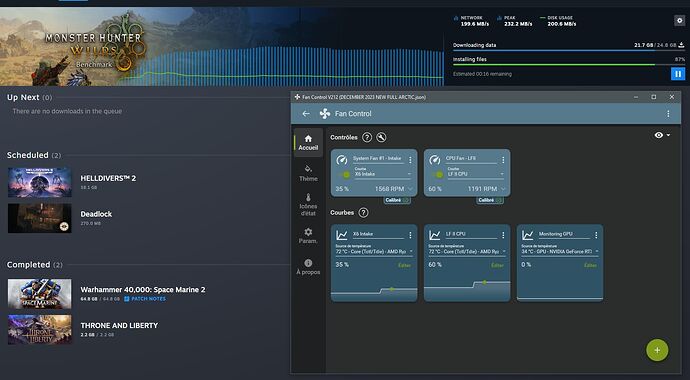Image resolution: width=690 pixels, height=380 pixels.
Task: Select the HELLDIVERS 2 thumbnail
Action: tap(40, 182)
